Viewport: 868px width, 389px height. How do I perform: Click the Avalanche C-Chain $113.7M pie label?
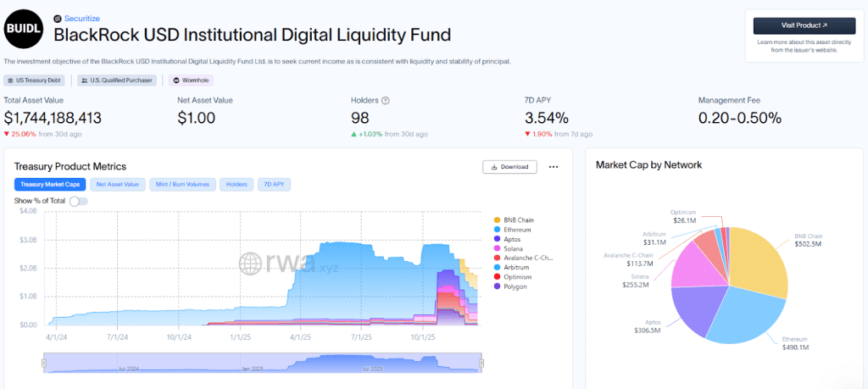(x=628, y=259)
